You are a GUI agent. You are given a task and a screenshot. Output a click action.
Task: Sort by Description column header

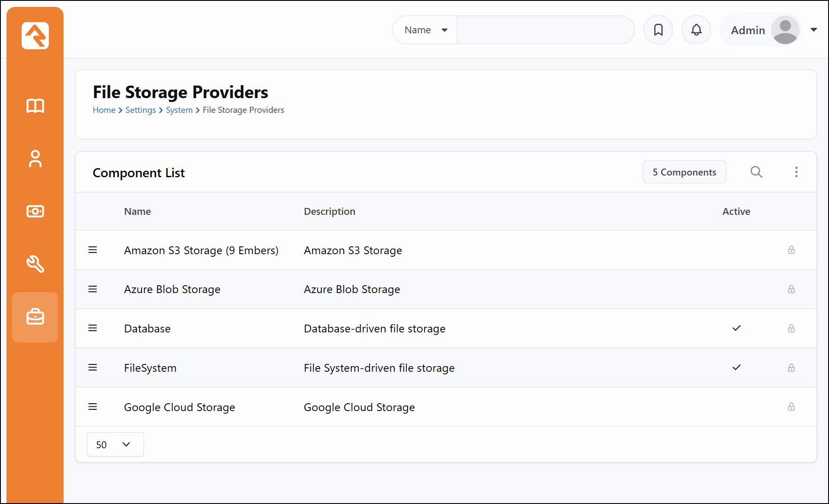(329, 211)
